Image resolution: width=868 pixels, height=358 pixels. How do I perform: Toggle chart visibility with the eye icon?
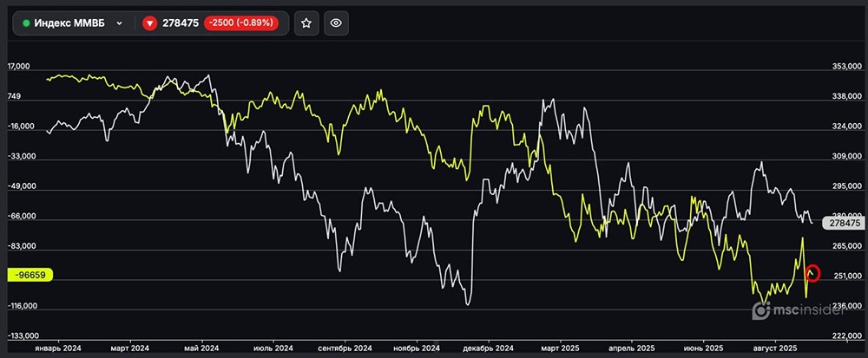point(336,24)
